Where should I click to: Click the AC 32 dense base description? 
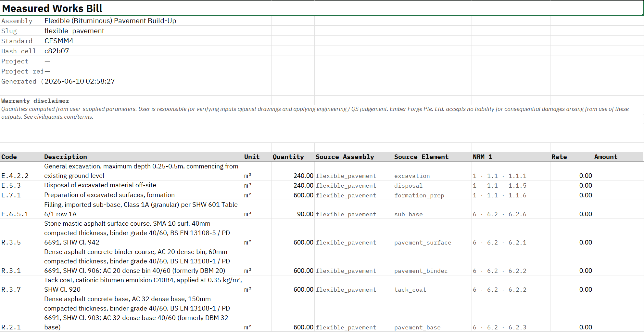(143, 313)
